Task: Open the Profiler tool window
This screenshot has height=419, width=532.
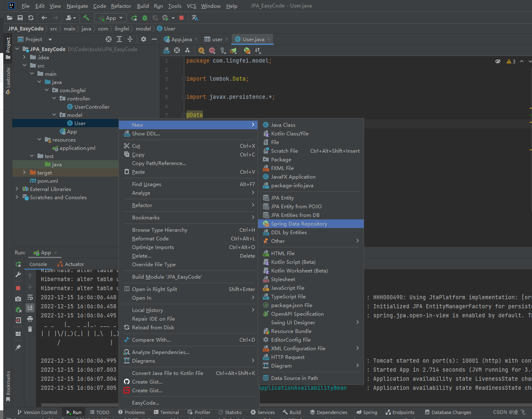Action: point(199,412)
